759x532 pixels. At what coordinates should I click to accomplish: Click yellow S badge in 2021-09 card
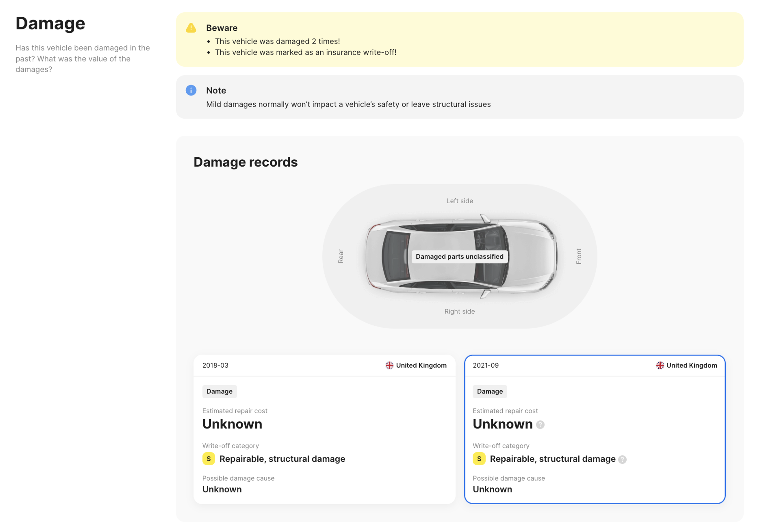tap(479, 459)
